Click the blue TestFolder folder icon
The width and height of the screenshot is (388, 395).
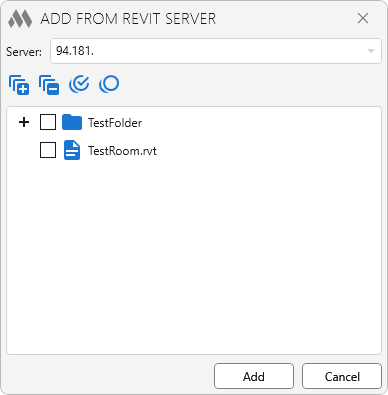72,122
